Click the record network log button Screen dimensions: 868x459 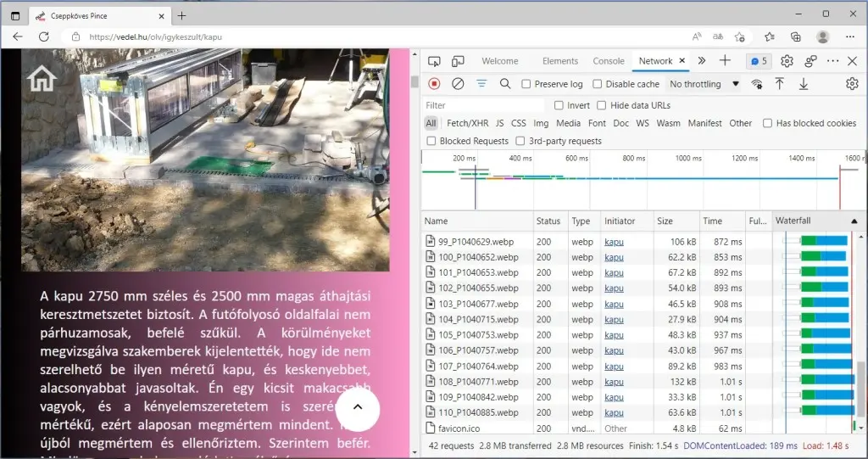coord(434,84)
